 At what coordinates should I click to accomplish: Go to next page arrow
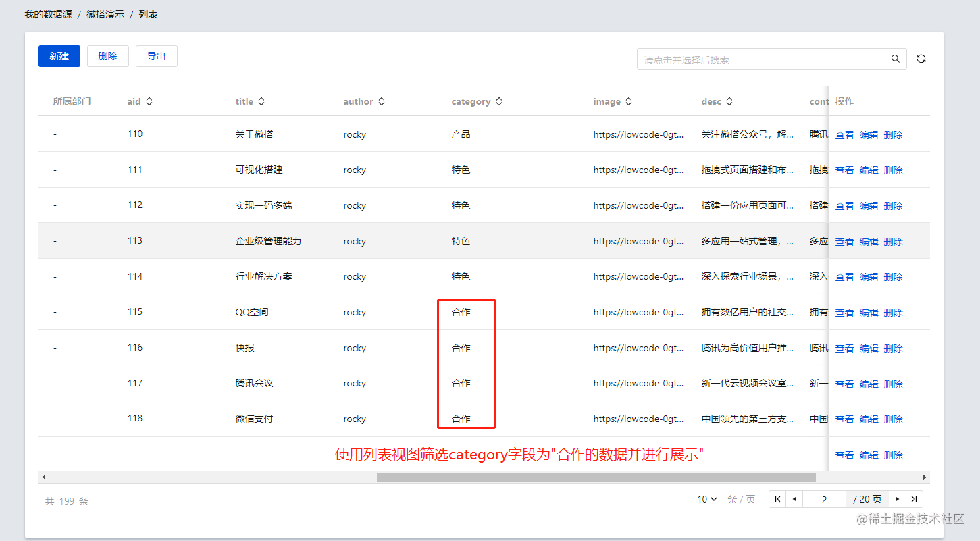[x=898, y=499]
